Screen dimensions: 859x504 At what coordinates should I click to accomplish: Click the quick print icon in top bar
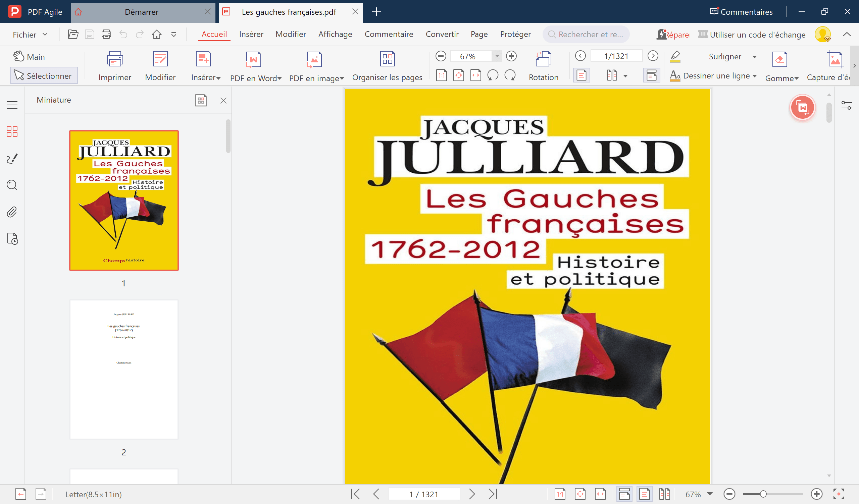click(106, 35)
